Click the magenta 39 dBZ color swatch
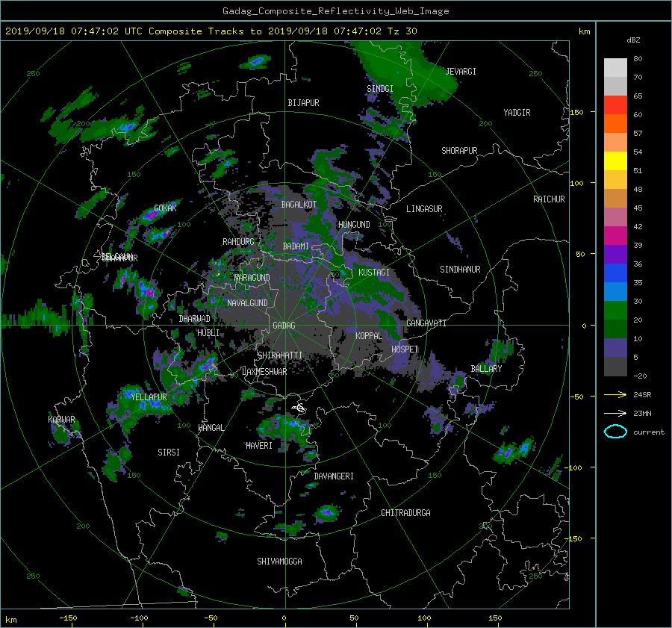Image resolution: width=672 pixels, height=628 pixels. 615,235
